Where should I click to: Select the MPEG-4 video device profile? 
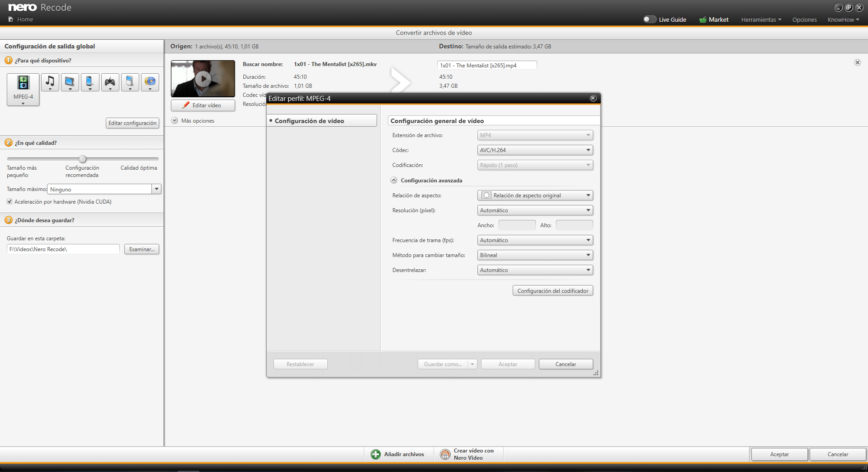pyautogui.click(x=23, y=90)
